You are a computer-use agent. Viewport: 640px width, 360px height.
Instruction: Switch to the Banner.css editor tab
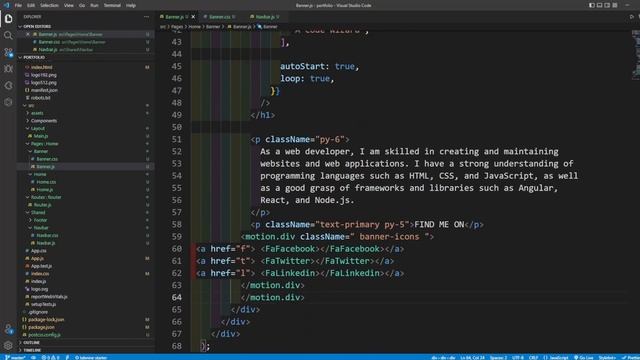click(220, 17)
